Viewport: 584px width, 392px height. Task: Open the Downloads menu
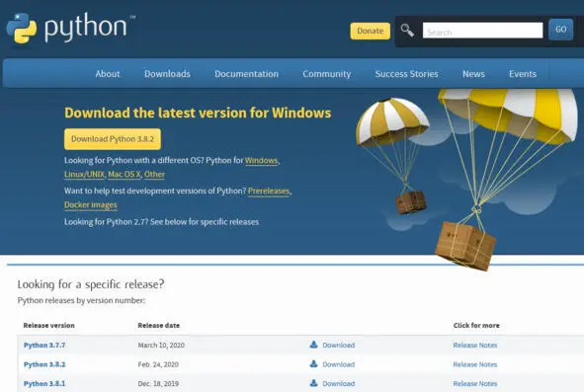167,74
